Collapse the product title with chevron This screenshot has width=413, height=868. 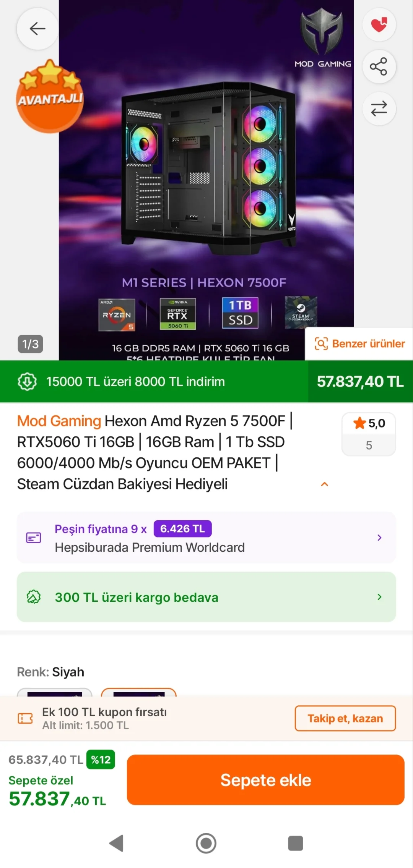[325, 484]
